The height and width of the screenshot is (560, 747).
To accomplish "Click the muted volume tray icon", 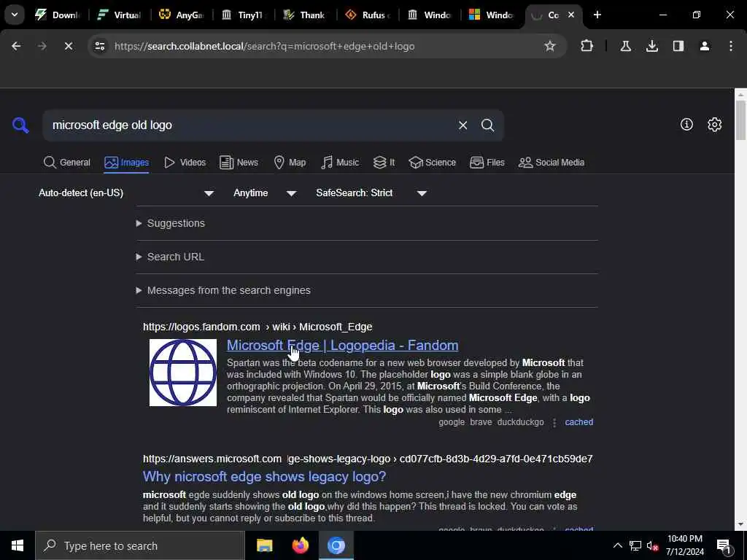I will 652,545.
